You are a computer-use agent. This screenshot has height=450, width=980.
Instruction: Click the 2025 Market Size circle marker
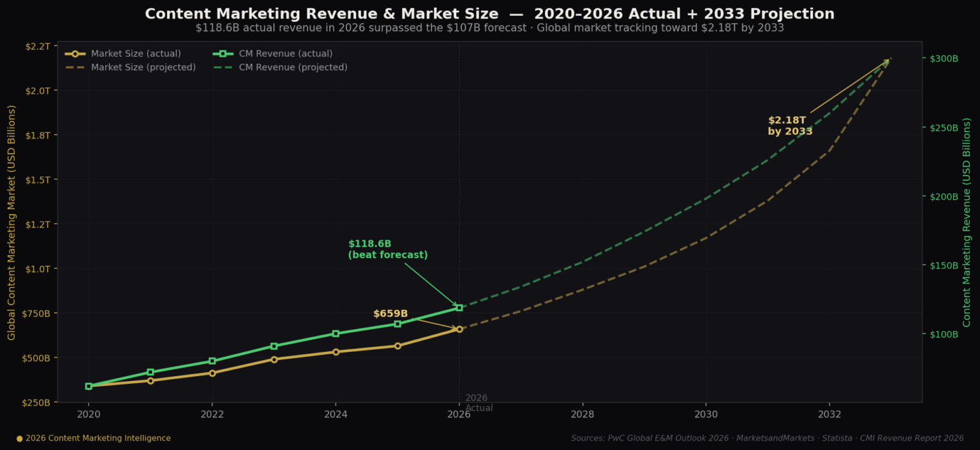click(x=397, y=346)
